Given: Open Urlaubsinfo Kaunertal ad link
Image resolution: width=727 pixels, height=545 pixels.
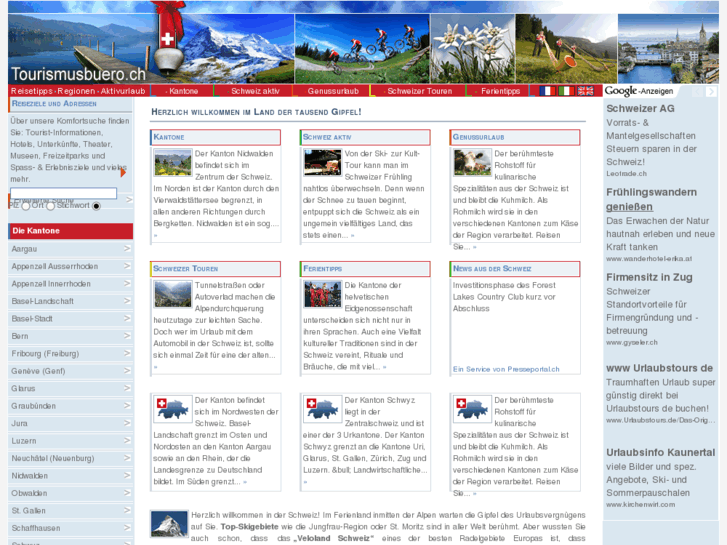Looking at the screenshot, I should [x=660, y=452].
